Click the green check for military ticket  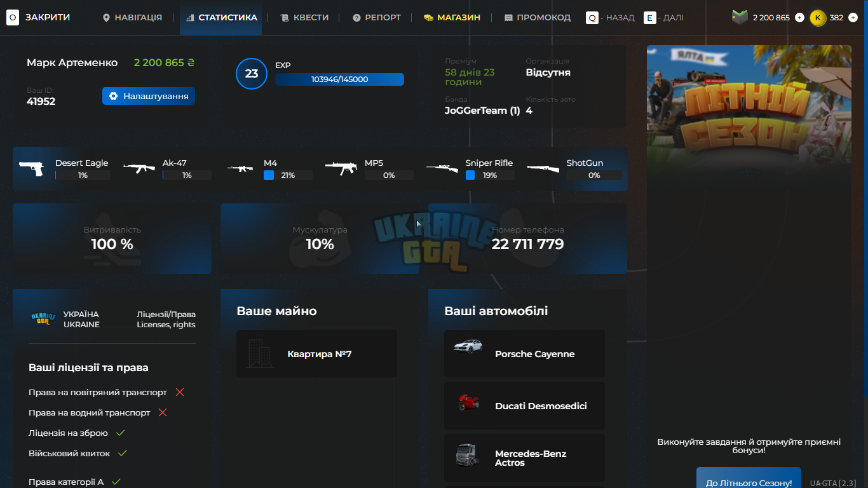point(123,453)
